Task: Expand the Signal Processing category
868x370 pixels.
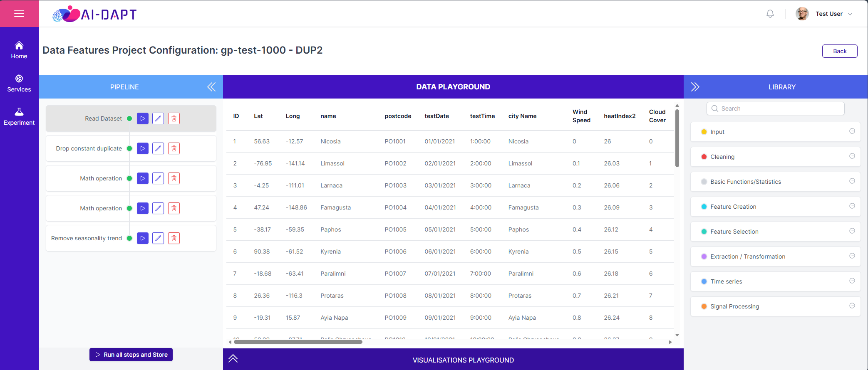Action: coord(775,306)
